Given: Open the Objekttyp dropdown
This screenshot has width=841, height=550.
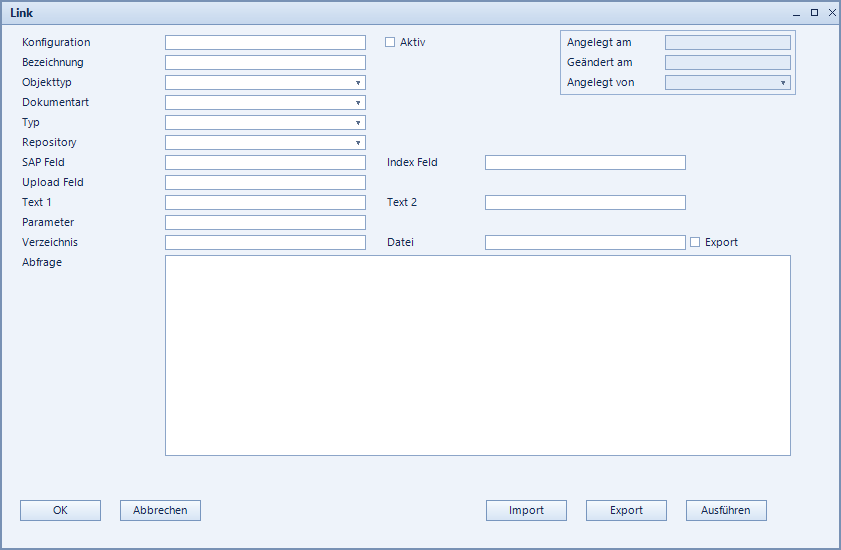Looking at the screenshot, I should (x=358, y=83).
